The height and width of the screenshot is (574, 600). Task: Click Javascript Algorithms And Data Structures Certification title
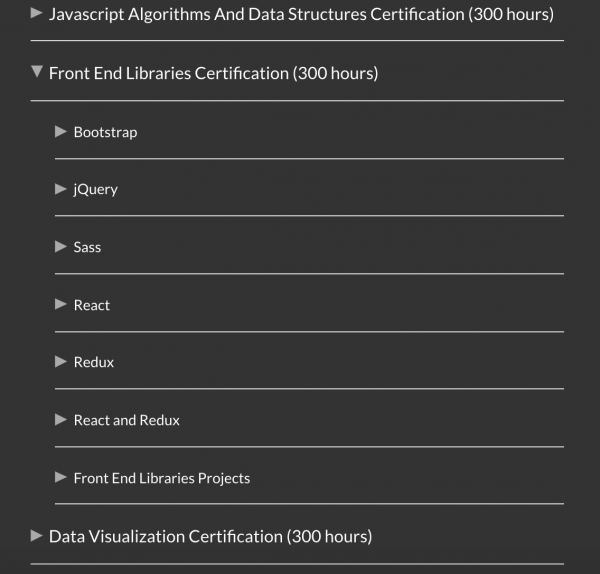tap(301, 15)
